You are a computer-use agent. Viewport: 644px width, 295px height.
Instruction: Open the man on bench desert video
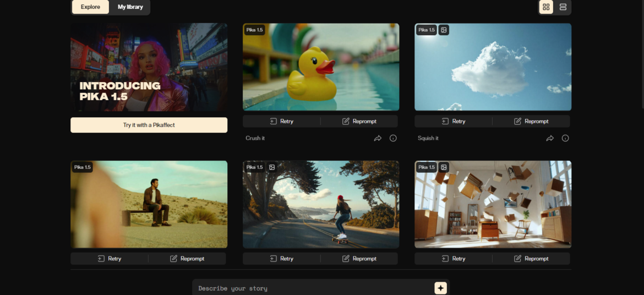point(149,204)
